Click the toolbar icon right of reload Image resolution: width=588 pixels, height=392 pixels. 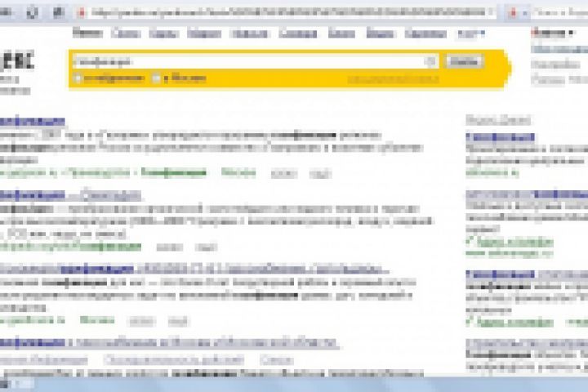coord(58,13)
